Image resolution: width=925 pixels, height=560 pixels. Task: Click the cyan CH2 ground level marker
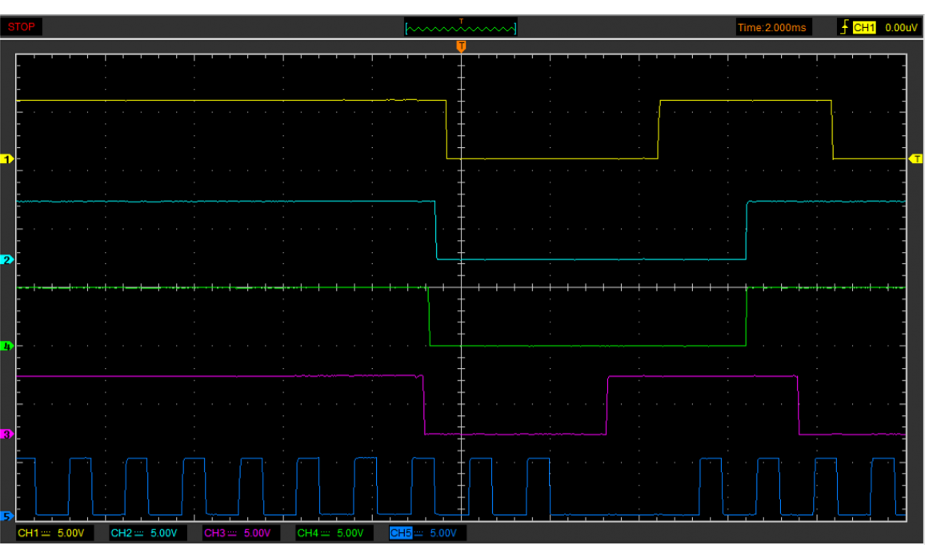[x=9, y=260]
